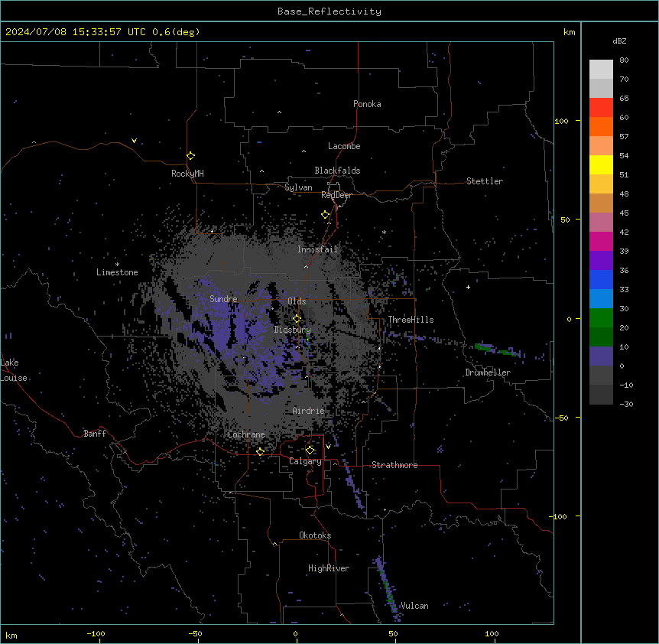Viewport: 659px width, 644px height.
Task: Click the Blackfalds city label
Action: (337, 171)
